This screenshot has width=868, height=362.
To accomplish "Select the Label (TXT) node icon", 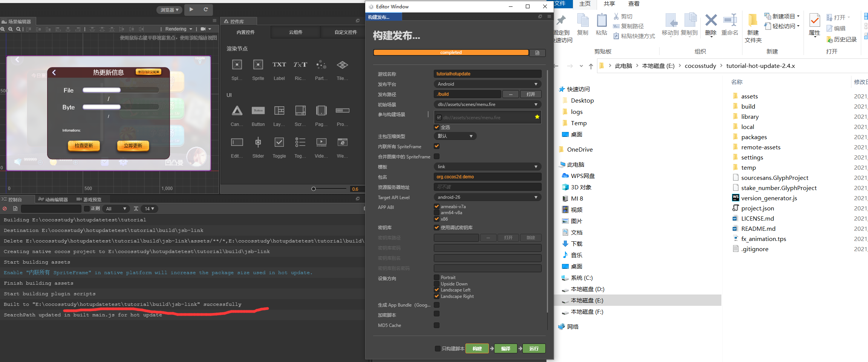I will point(279,65).
